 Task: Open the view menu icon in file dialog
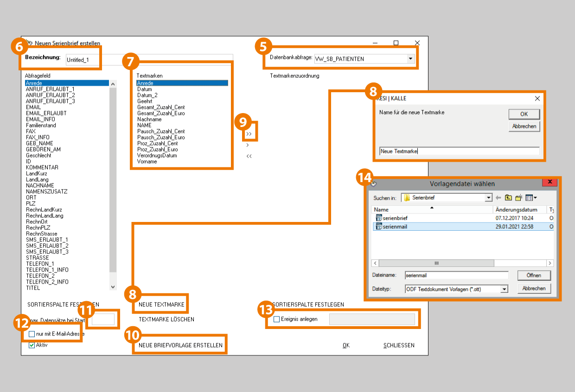point(530,198)
